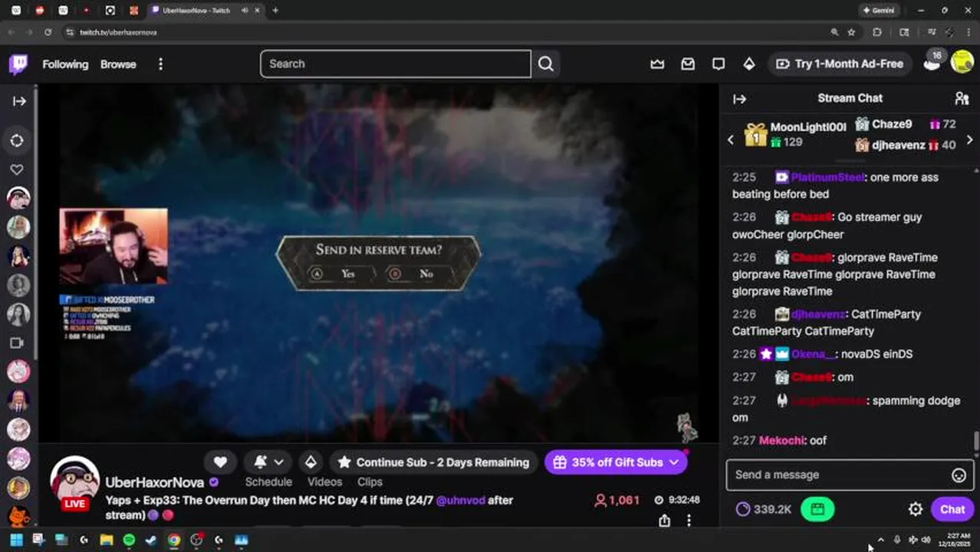980x552 pixels.
Task: Bookmark this page with star icon
Action: coord(851,32)
